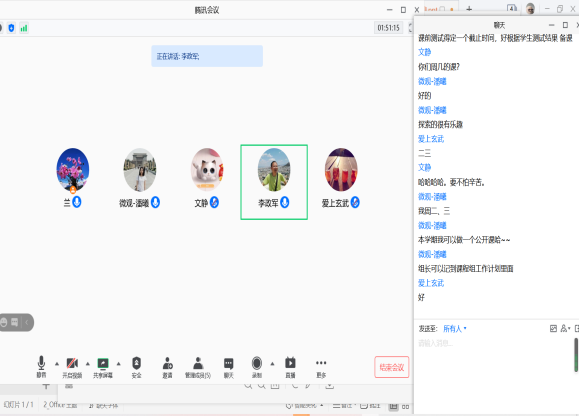This screenshot has height=416, width=579.
Task: Start recording the meeting
Action: tap(257, 367)
